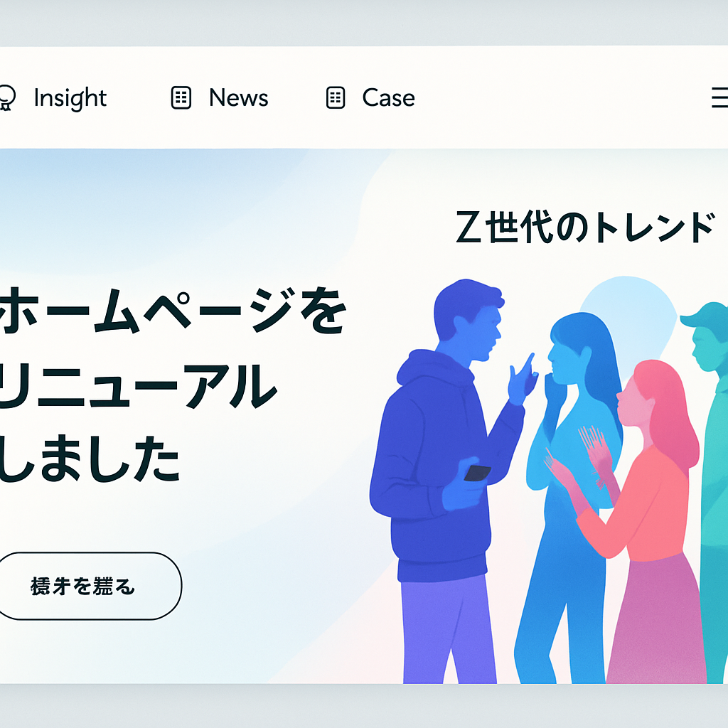This screenshot has height=728, width=728.
Task: Click the smartphone held by the man
Action: [477, 473]
